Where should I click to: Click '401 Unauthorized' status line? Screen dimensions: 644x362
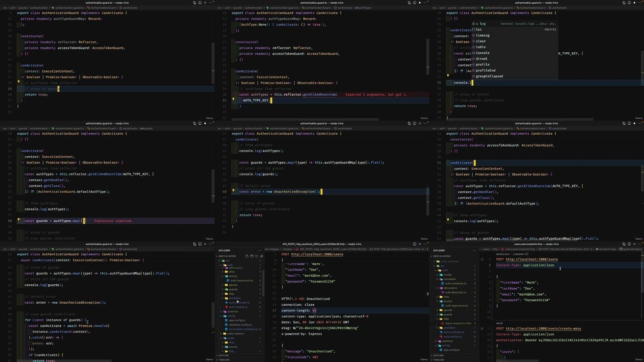pyautogui.click(x=305, y=299)
